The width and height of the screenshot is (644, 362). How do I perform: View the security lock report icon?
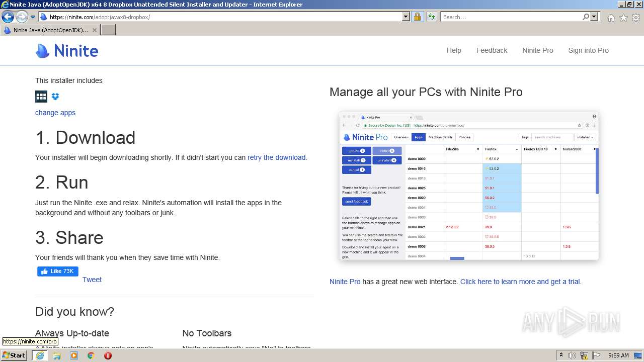[417, 17]
